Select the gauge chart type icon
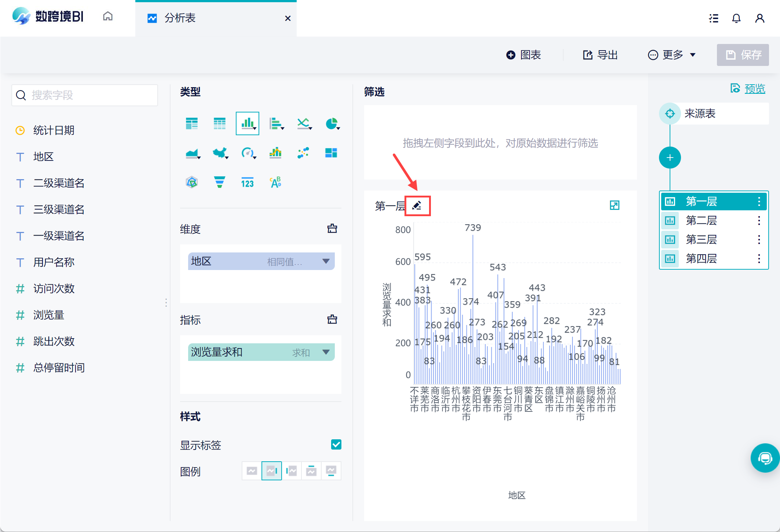The image size is (780, 532). (248, 152)
